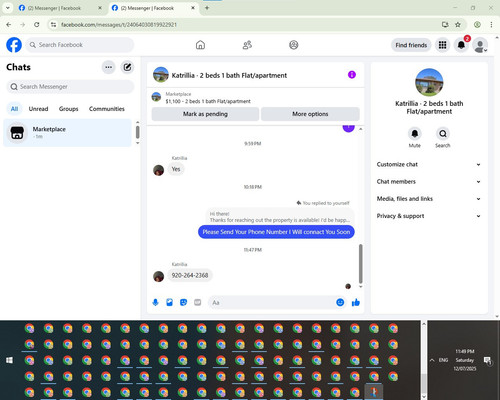Expand Customize chat section
This screenshot has width=500, height=400.
pos(429,164)
